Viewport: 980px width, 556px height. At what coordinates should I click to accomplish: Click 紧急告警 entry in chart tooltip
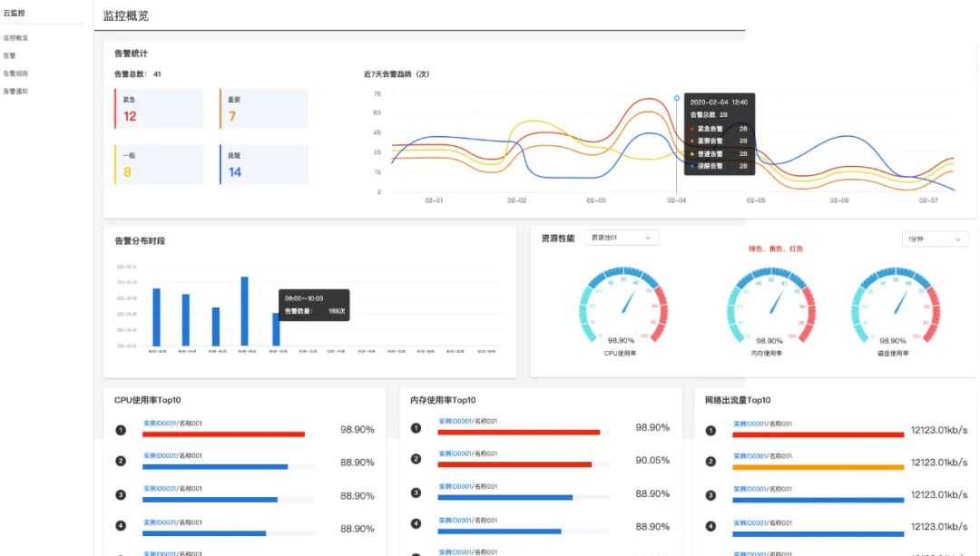pyautogui.click(x=719, y=129)
